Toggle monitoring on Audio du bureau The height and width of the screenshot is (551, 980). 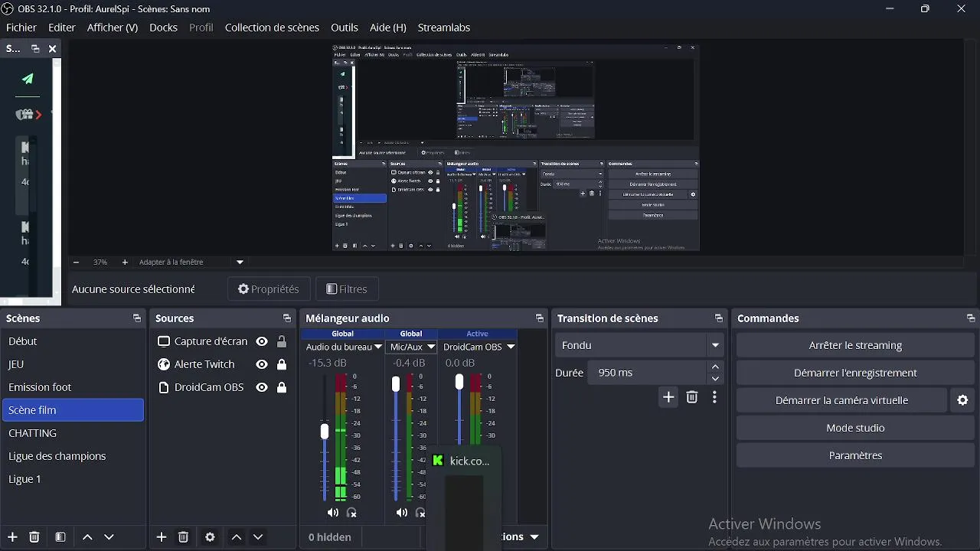click(352, 513)
